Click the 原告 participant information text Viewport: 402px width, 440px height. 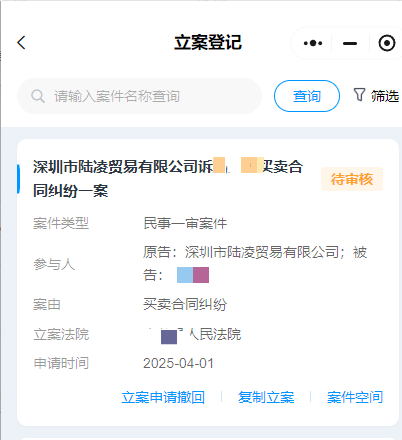tap(255, 264)
